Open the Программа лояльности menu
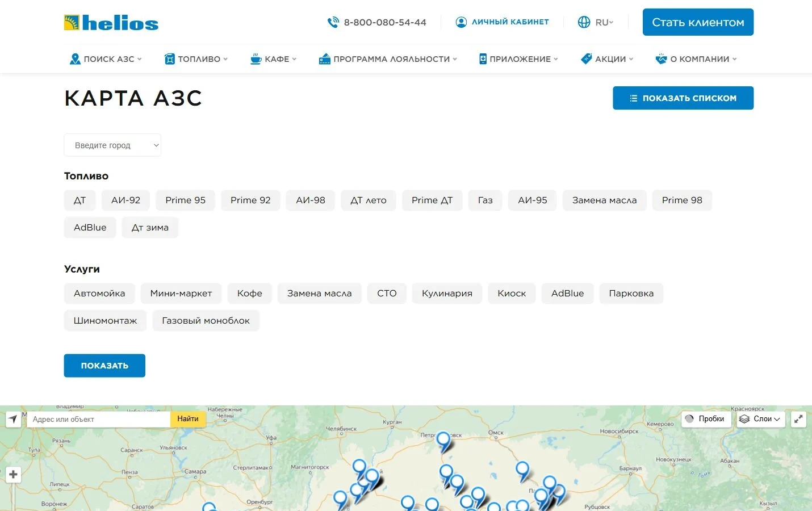 (x=388, y=59)
